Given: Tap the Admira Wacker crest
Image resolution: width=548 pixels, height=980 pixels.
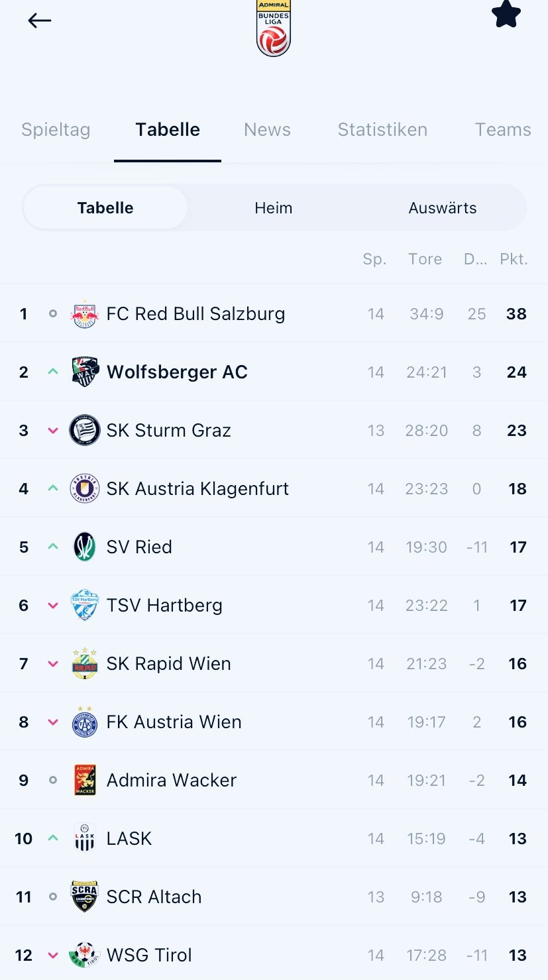Looking at the screenshot, I should 85,780.
